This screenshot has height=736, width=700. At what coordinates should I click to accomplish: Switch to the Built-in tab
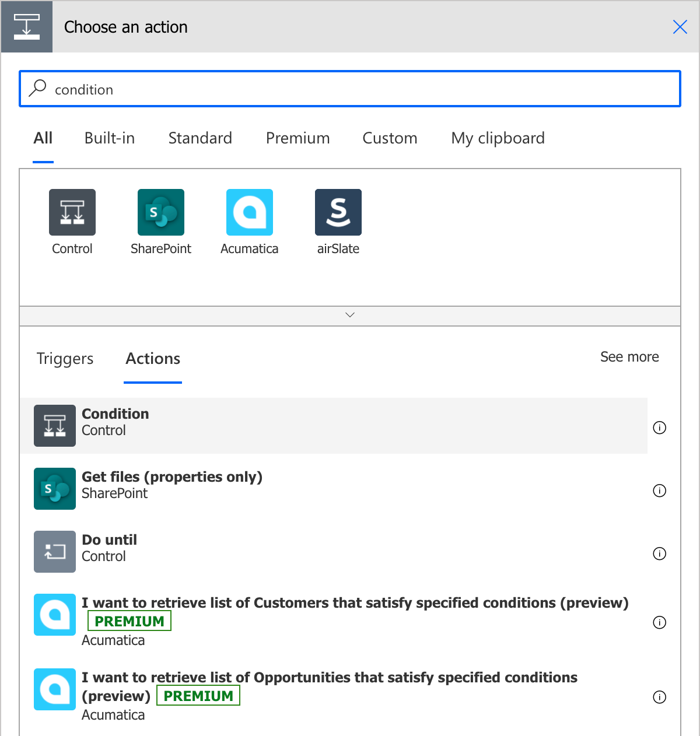(x=110, y=138)
